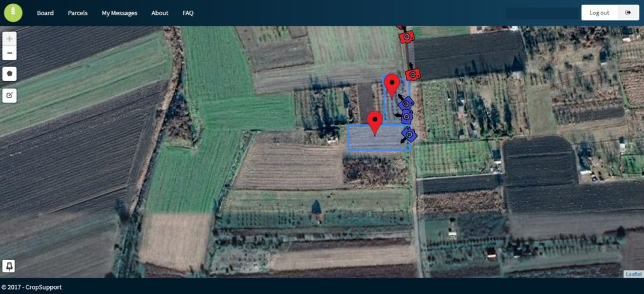This screenshot has height=294, width=644.
Task: Click the pushpin tool at map bottom-left
Action: [9, 266]
